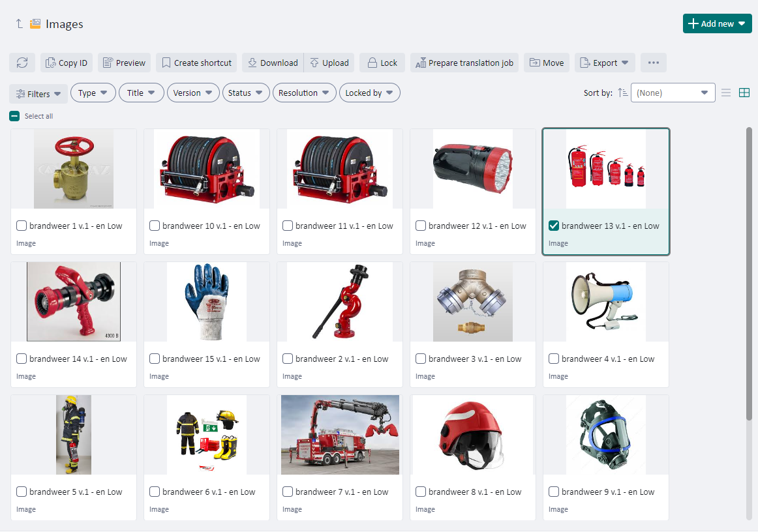Toggle the Select all checkbox
The height and width of the screenshot is (532, 758).
(14, 116)
